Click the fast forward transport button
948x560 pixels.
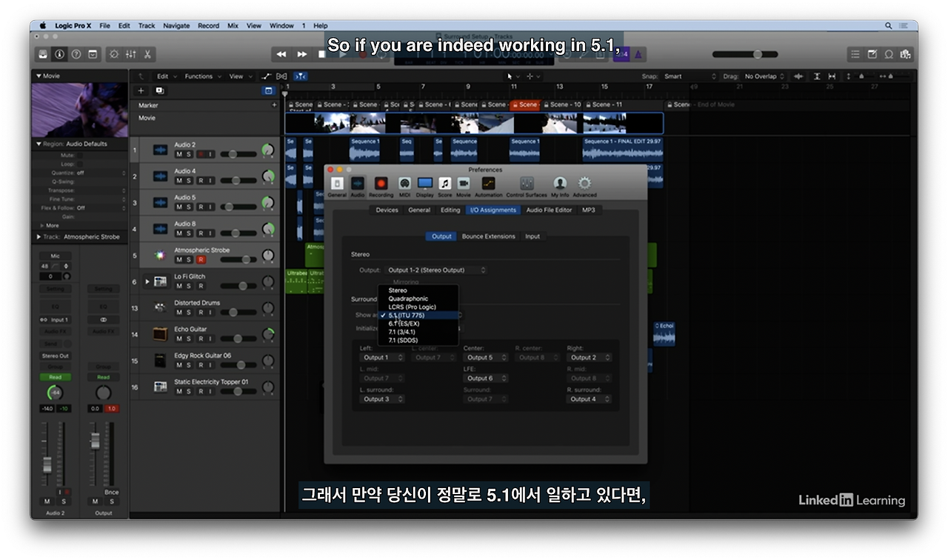(301, 54)
